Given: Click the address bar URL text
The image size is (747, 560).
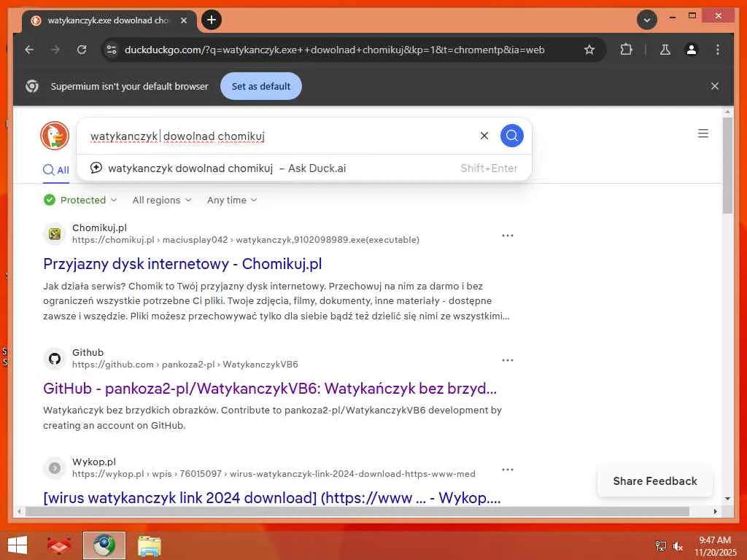Looking at the screenshot, I should 334,50.
